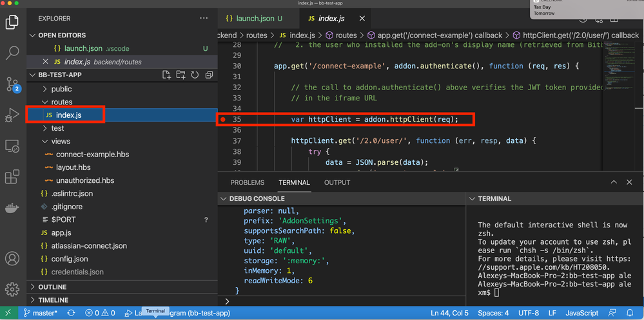Open the Extensions view icon

tap(12, 177)
